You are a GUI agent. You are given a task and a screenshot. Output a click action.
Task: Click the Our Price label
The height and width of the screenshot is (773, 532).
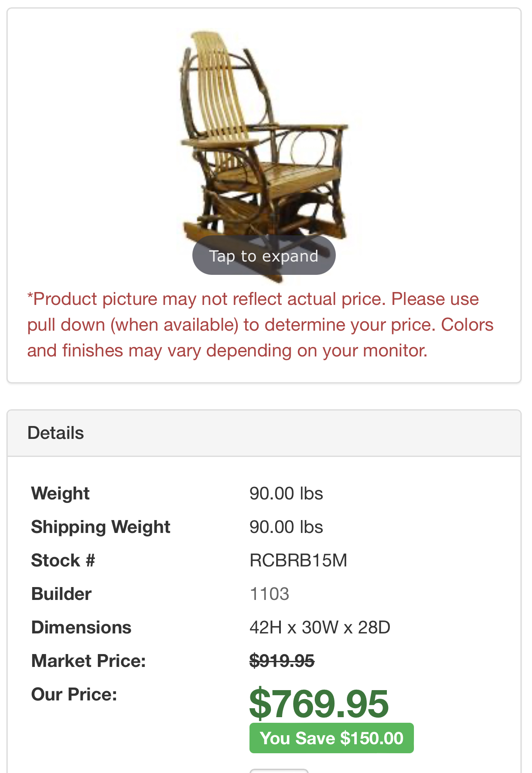click(74, 694)
